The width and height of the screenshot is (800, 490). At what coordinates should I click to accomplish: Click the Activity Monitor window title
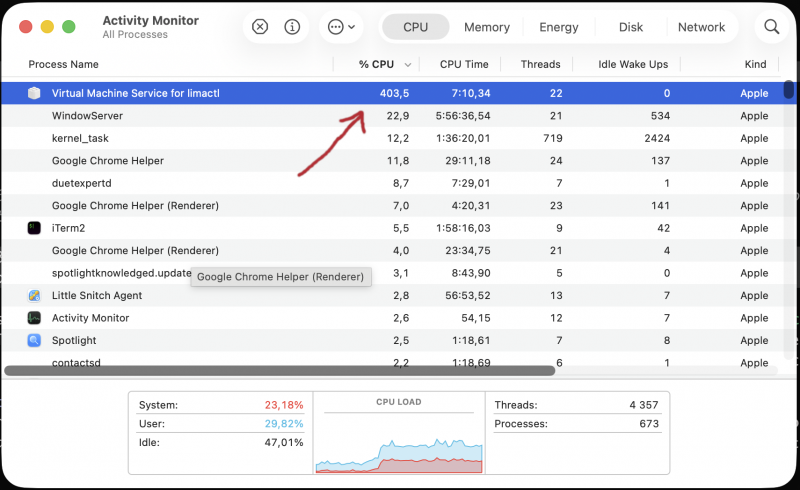coord(151,20)
